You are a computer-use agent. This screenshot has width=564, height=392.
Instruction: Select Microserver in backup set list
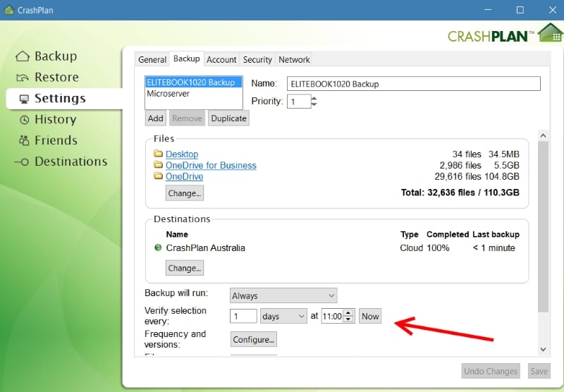pos(193,94)
